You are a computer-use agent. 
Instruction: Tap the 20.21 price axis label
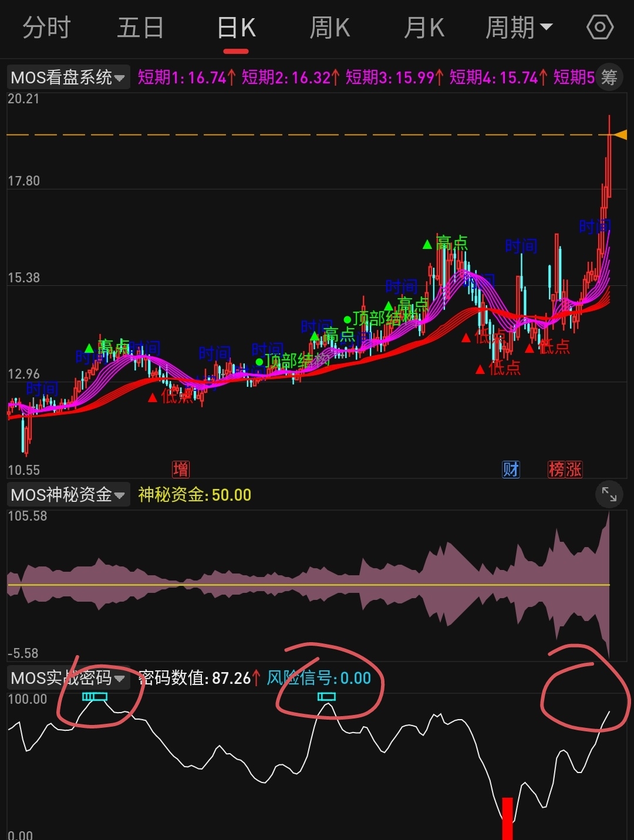pyautogui.click(x=23, y=99)
